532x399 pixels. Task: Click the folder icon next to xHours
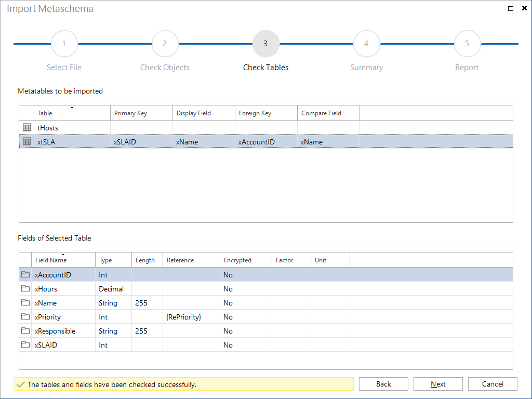[x=25, y=288]
